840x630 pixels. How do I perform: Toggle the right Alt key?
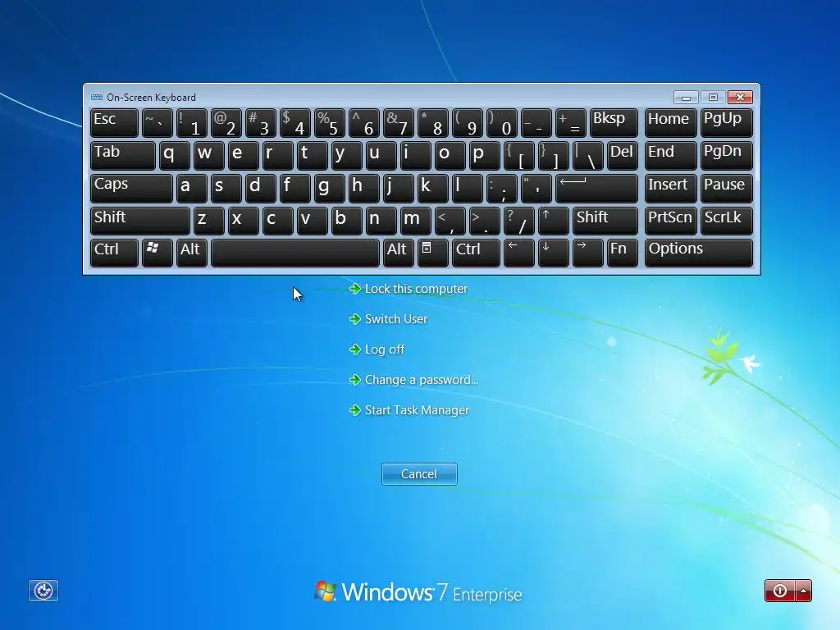pos(398,253)
